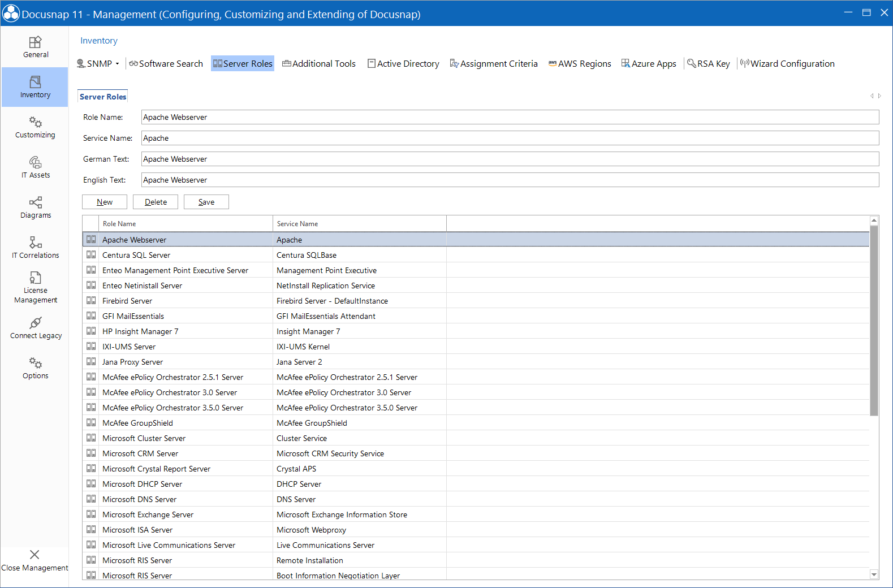Open the IT Assets icon

pyautogui.click(x=35, y=162)
